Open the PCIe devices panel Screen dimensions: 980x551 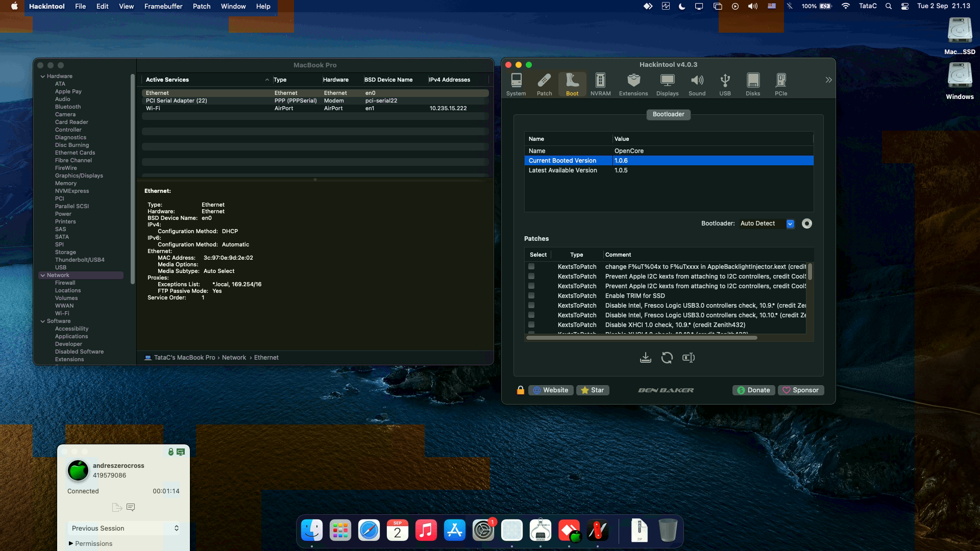[780, 83]
